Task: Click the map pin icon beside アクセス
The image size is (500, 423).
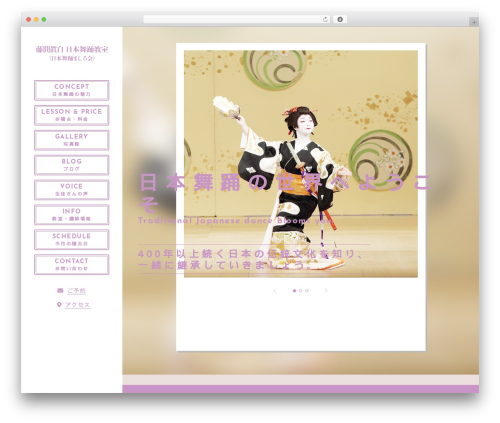Action: coord(59,305)
